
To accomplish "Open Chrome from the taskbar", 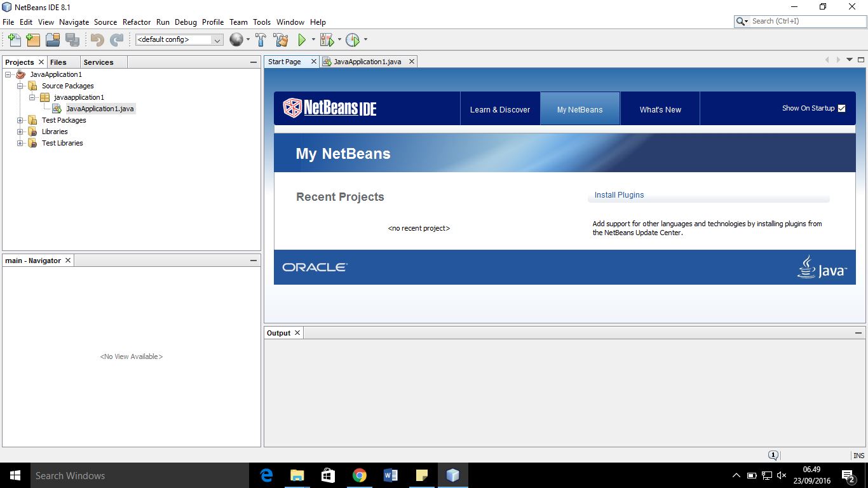I will click(360, 475).
